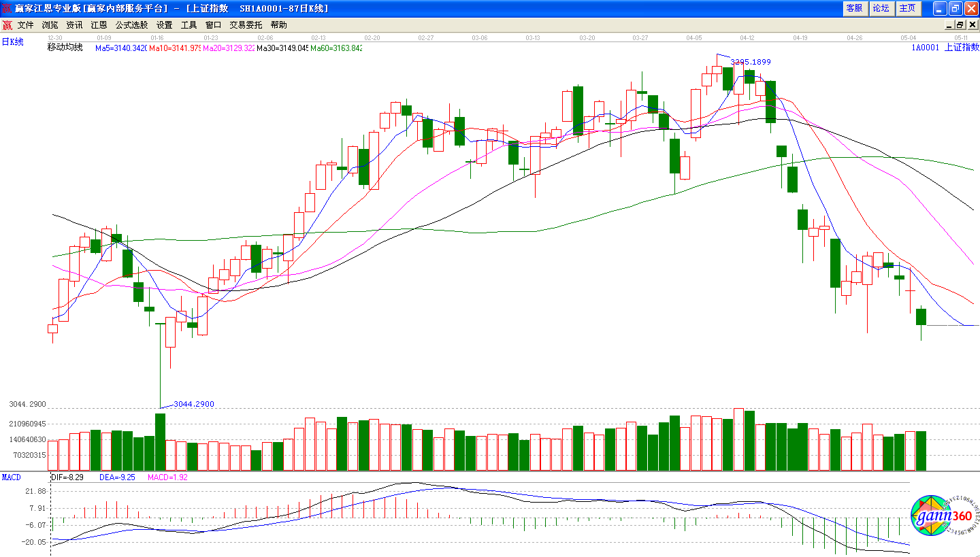Open the 江恩 menu
Viewport: 980px width, 557px height.
(x=99, y=25)
